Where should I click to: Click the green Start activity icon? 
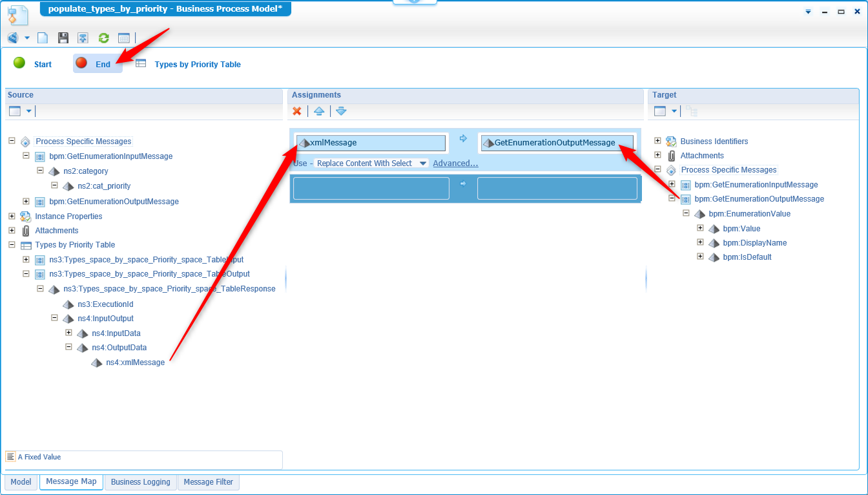pyautogui.click(x=19, y=63)
